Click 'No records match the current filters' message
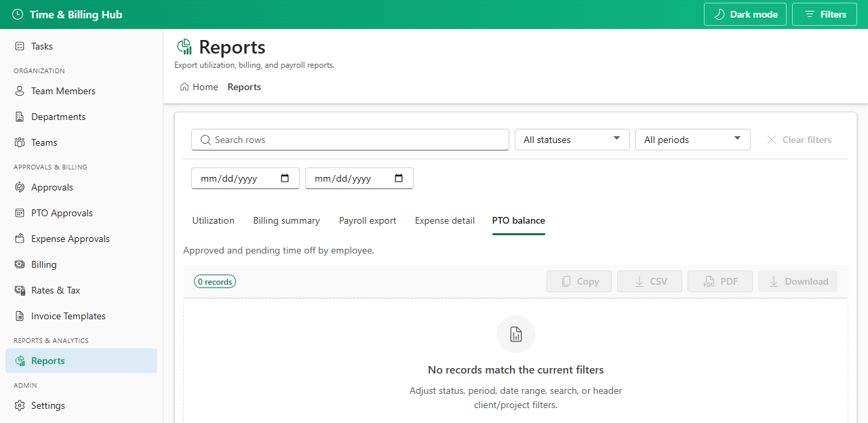 pyautogui.click(x=515, y=369)
